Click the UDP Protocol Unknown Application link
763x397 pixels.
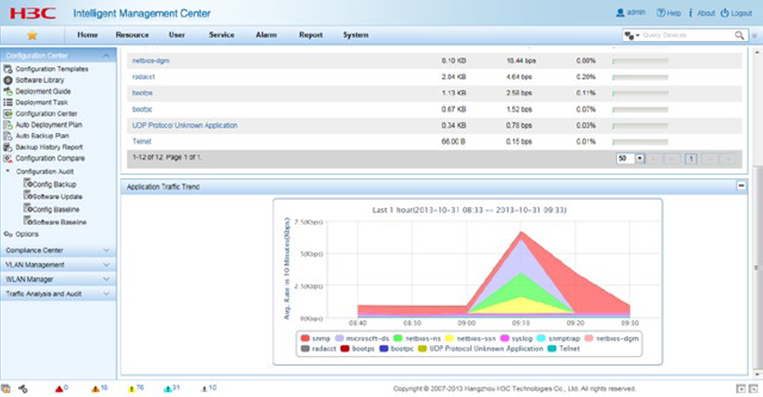point(185,126)
